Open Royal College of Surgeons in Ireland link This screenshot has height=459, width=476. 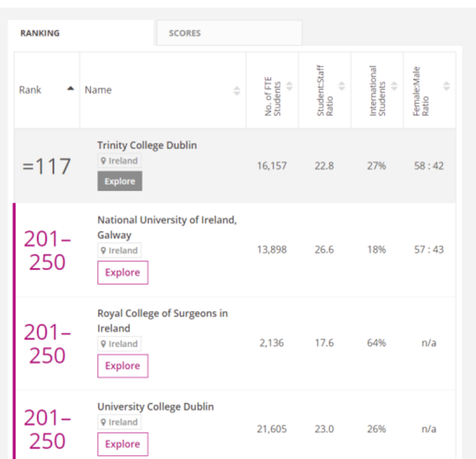163,321
